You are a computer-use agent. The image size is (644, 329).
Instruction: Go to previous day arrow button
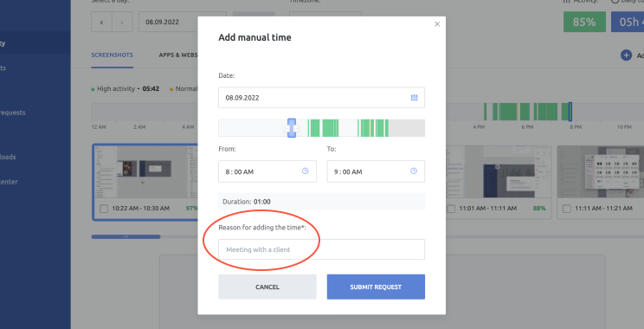[x=101, y=22]
